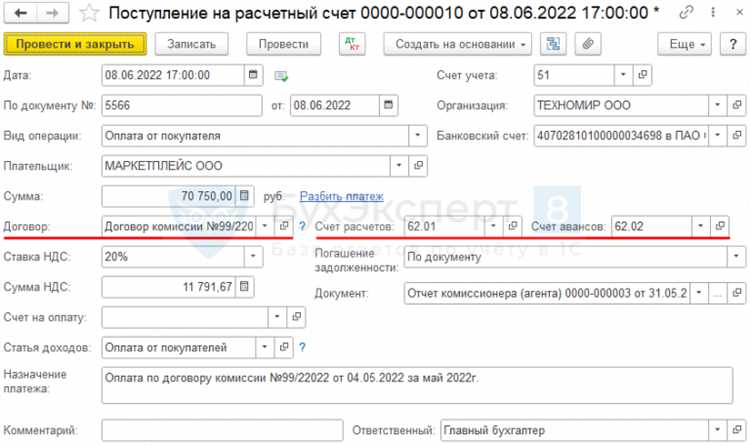Open the calculator for the Сумма НДС field
The width and height of the screenshot is (750, 445).
(x=244, y=287)
